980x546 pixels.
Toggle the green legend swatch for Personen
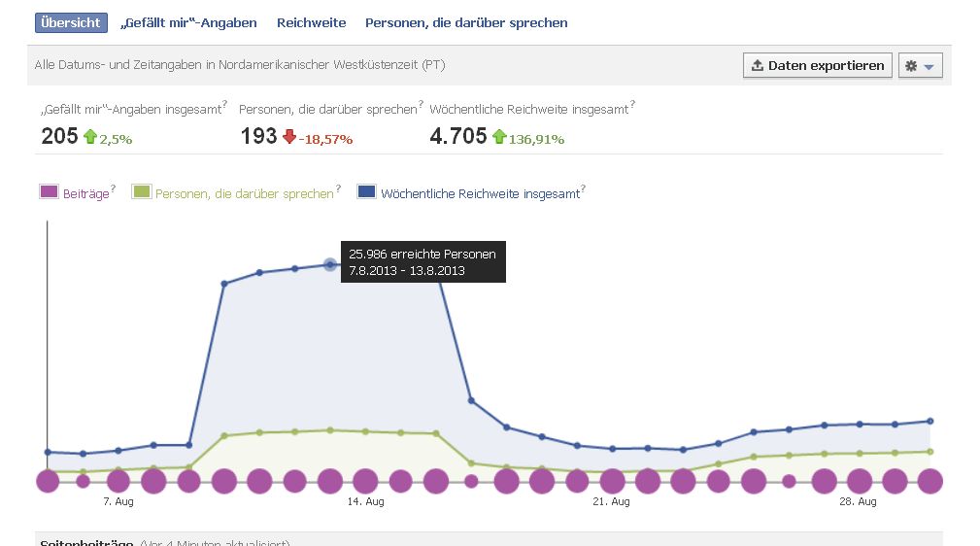(142, 192)
